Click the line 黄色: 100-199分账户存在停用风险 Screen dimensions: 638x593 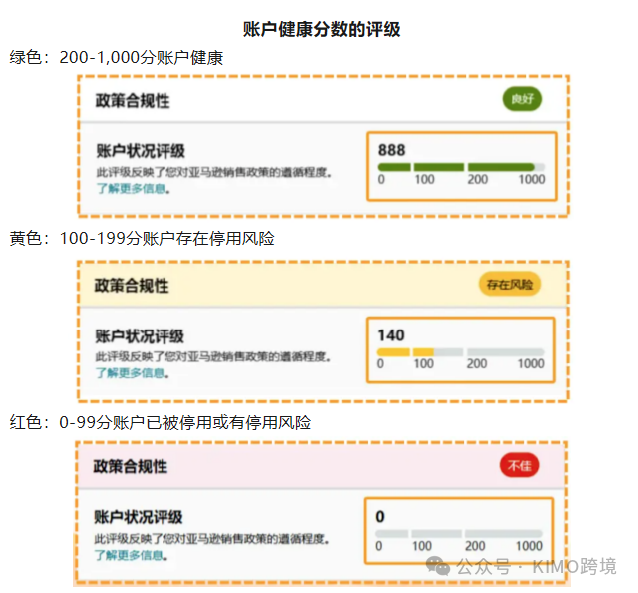click(142, 239)
